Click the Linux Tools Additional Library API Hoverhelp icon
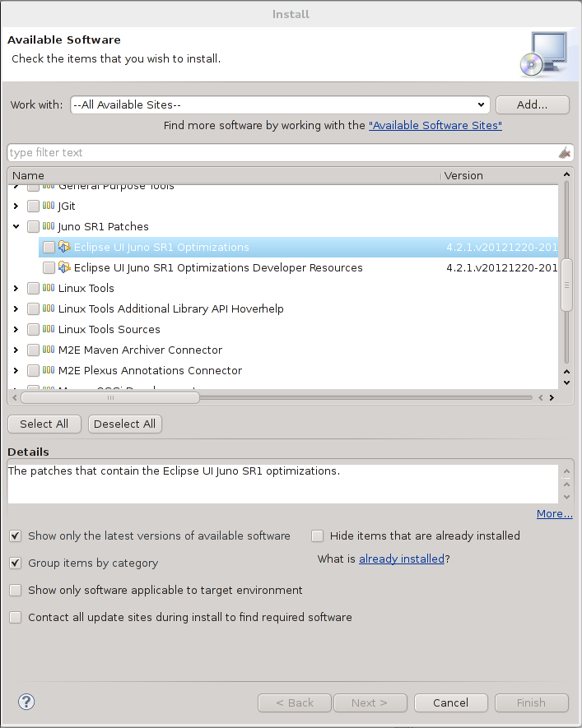582x728 pixels. 49,308
